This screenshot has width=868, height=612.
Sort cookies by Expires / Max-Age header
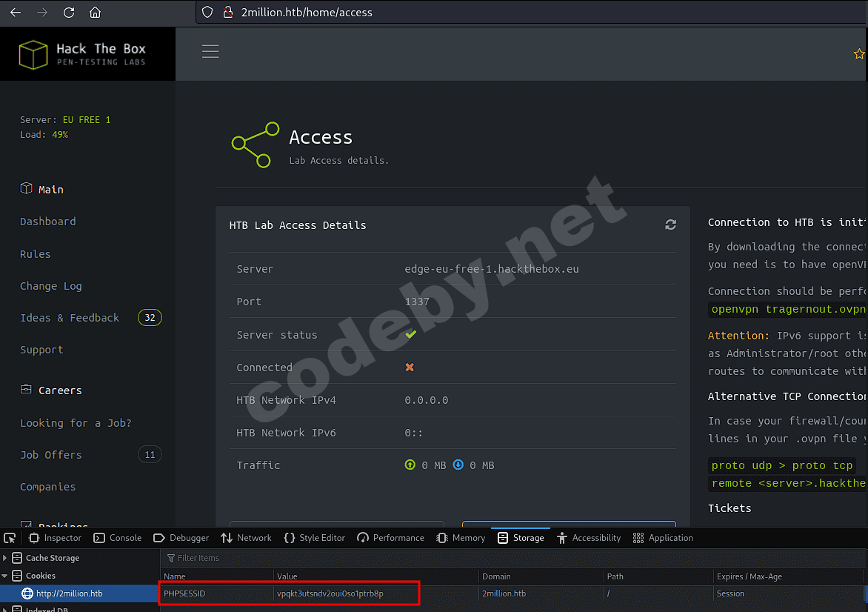(788, 576)
